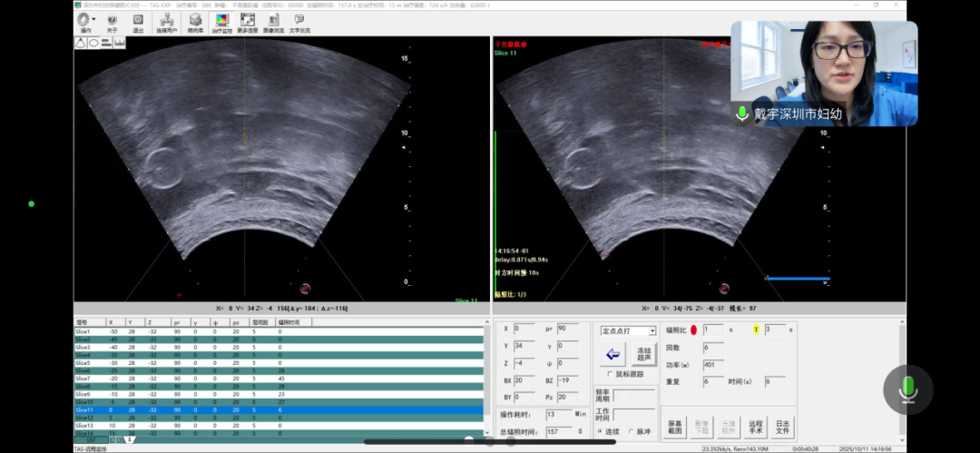Select the Slice7 row
The height and width of the screenshot is (453, 980).
279,379
